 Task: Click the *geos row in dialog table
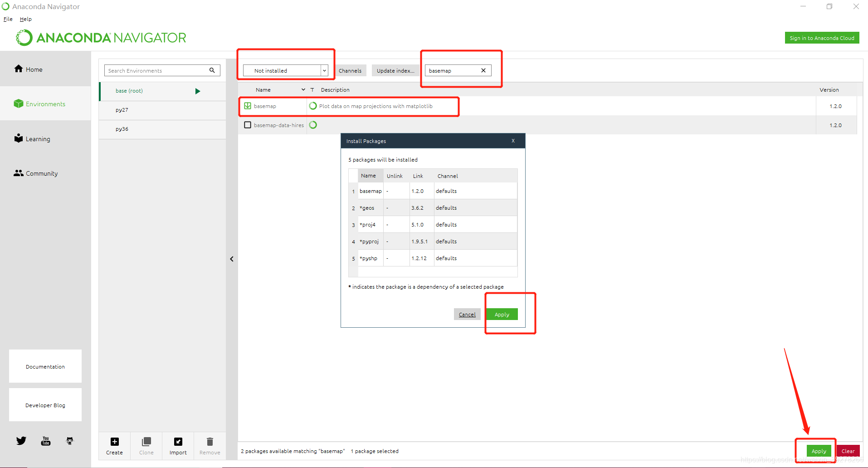(433, 207)
